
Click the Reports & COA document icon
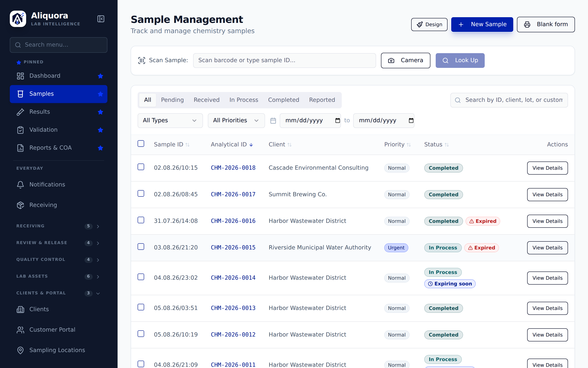20,148
